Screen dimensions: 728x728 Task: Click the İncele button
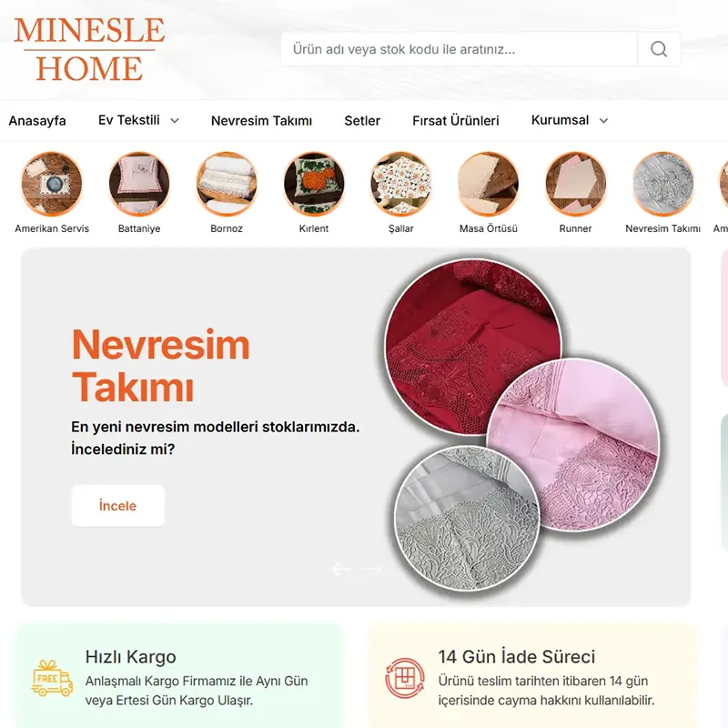[x=118, y=506]
